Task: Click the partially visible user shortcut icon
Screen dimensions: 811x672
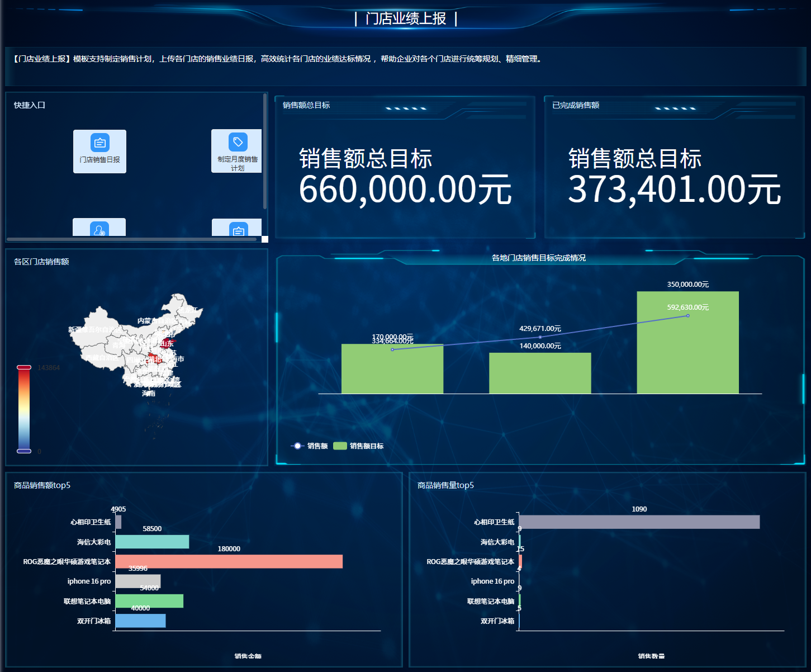Action: point(99,230)
